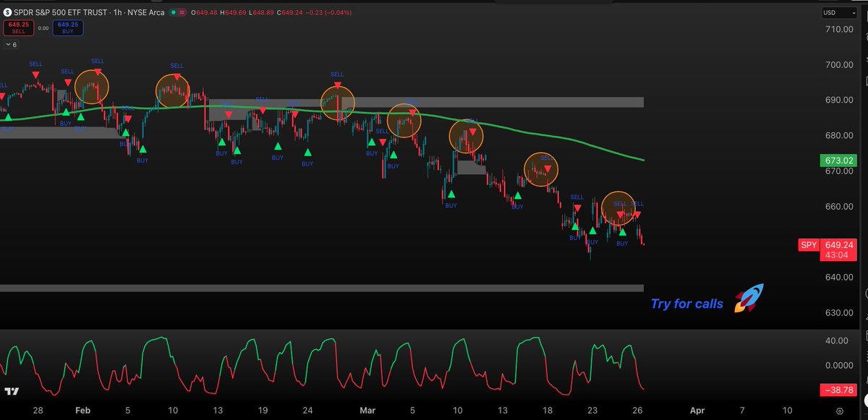868x420 pixels.
Task: Click the 19 date label on time axis
Action: [x=263, y=410]
